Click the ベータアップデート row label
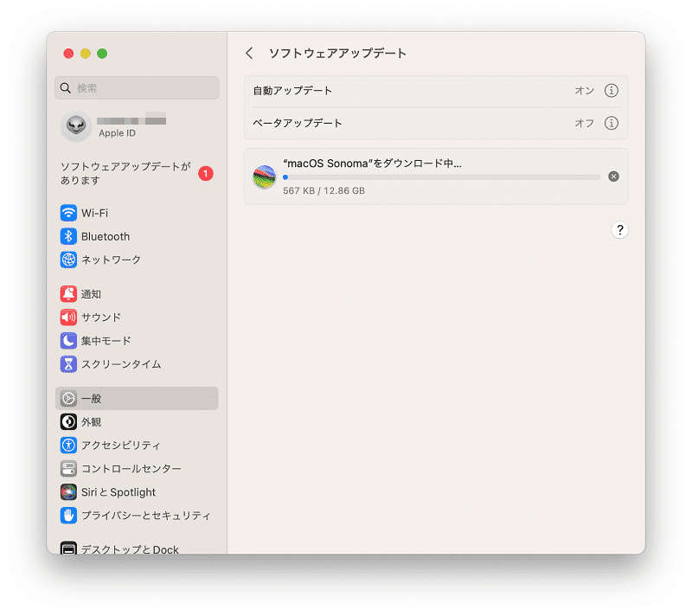 297,123
